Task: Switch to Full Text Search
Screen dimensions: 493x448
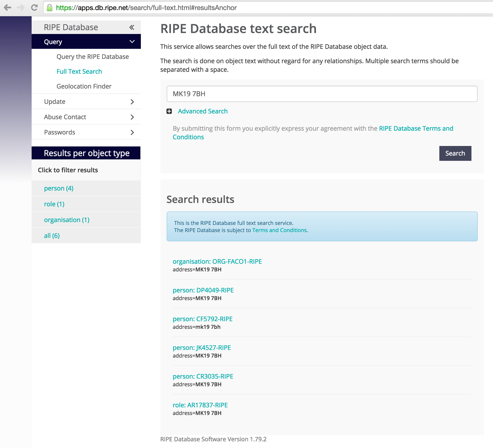Action: coord(79,71)
